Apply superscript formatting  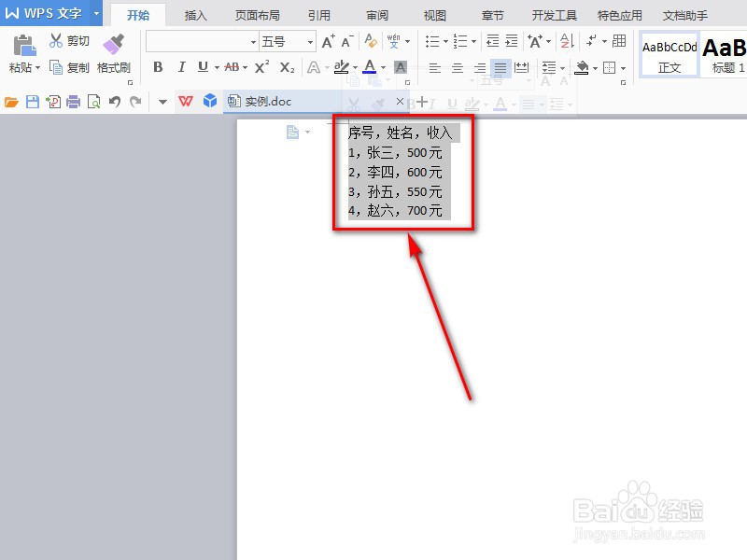[x=261, y=67]
